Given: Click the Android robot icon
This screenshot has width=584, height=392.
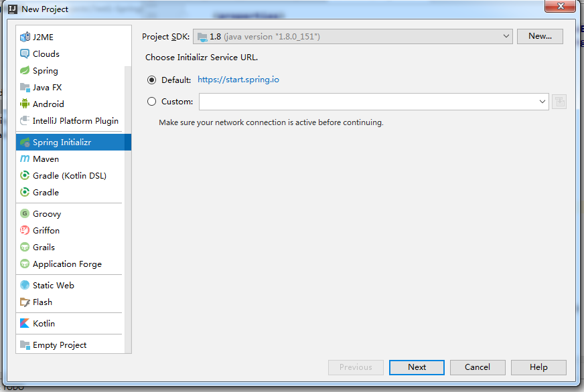Looking at the screenshot, I should pos(25,104).
